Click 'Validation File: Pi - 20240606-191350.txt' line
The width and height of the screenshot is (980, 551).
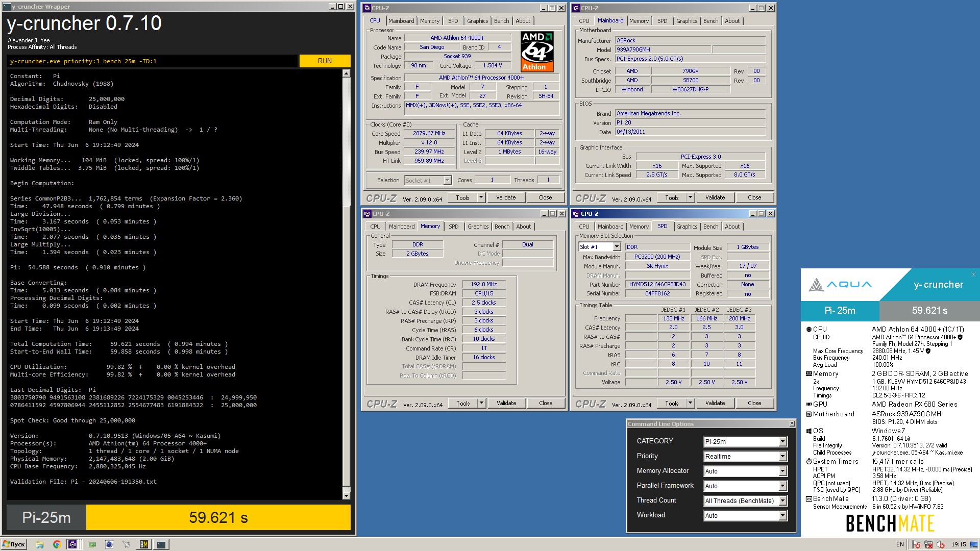(83, 482)
